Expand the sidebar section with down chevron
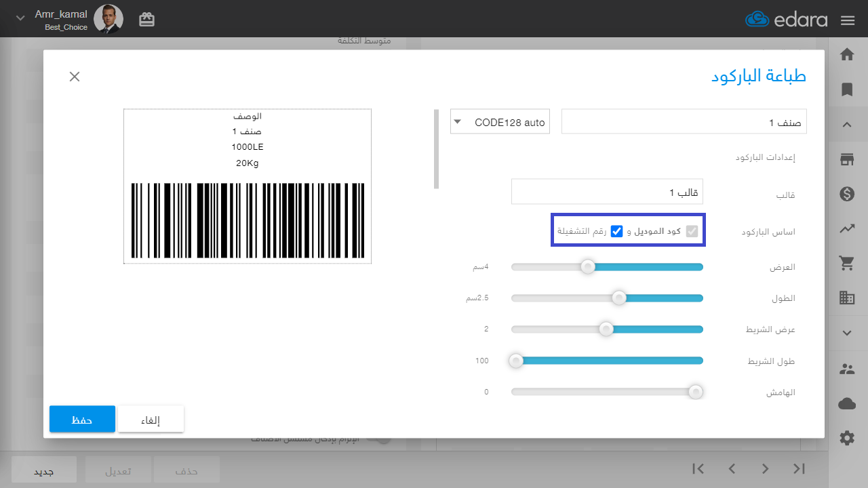The width and height of the screenshot is (868, 488). click(847, 333)
